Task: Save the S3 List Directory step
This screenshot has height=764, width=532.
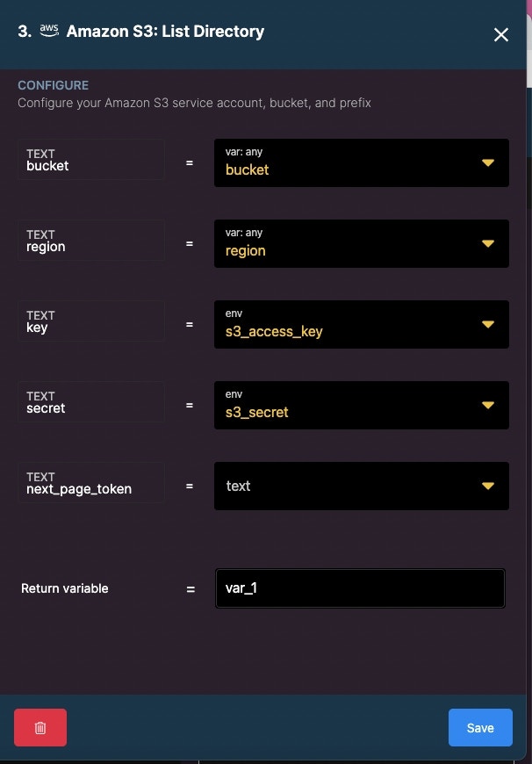Action: pos(480,727)
